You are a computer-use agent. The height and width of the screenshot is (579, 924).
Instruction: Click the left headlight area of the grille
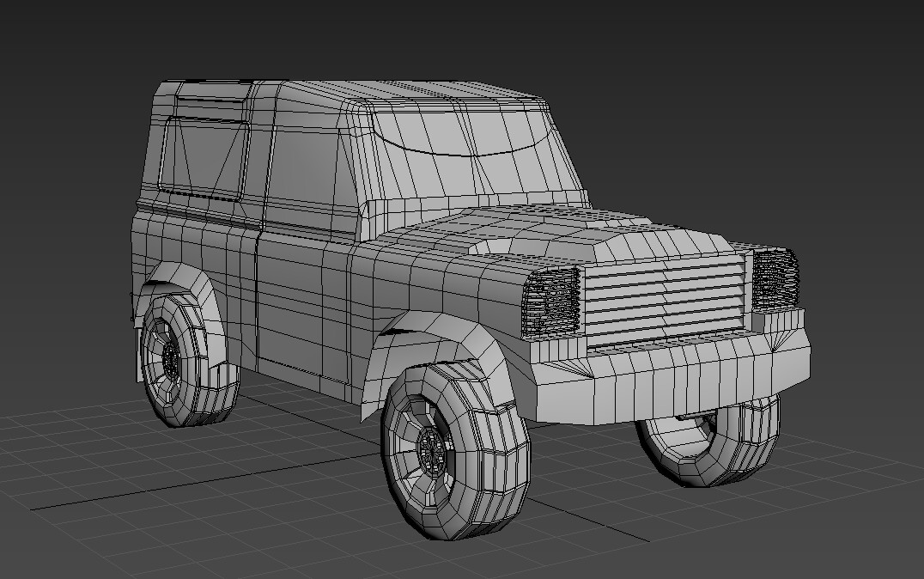coord(551,301)
